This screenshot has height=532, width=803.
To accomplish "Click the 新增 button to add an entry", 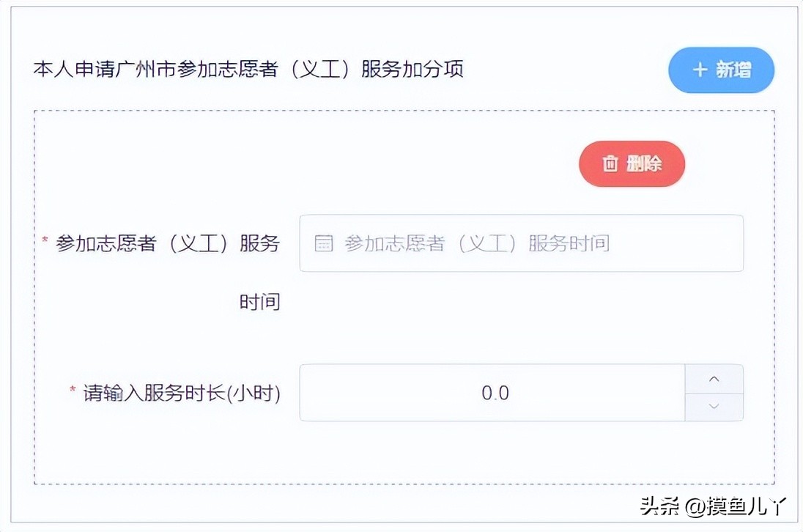I will [721, 70].
